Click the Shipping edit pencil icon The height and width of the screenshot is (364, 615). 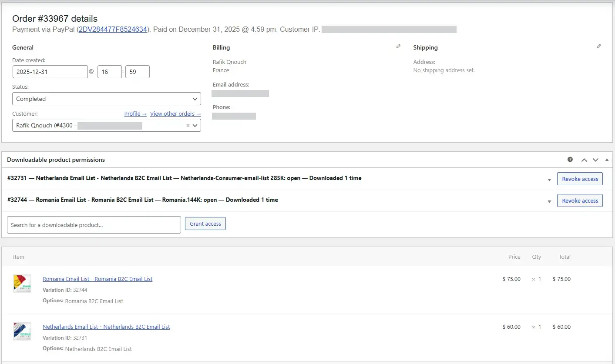(x=599, y=46)
